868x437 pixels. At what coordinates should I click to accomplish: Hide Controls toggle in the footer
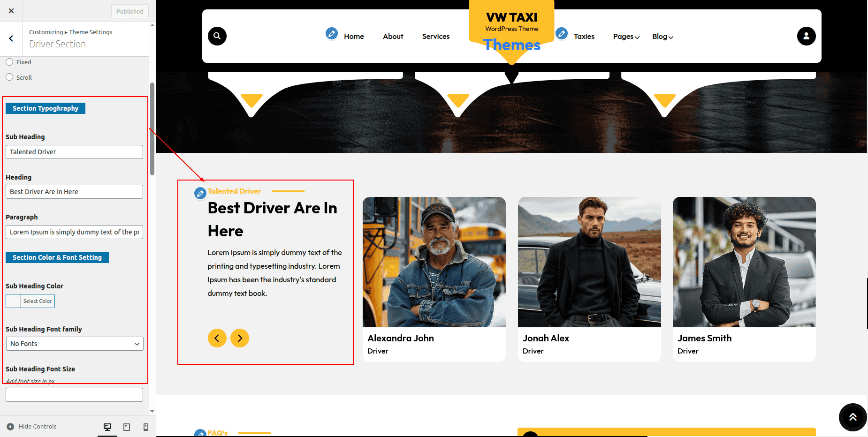[x=32, y=427]
